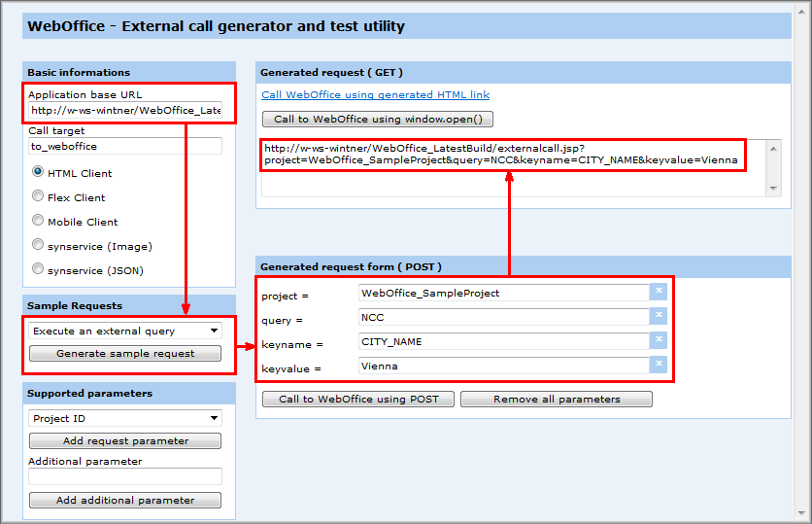Click the project = label

[285, 296]
